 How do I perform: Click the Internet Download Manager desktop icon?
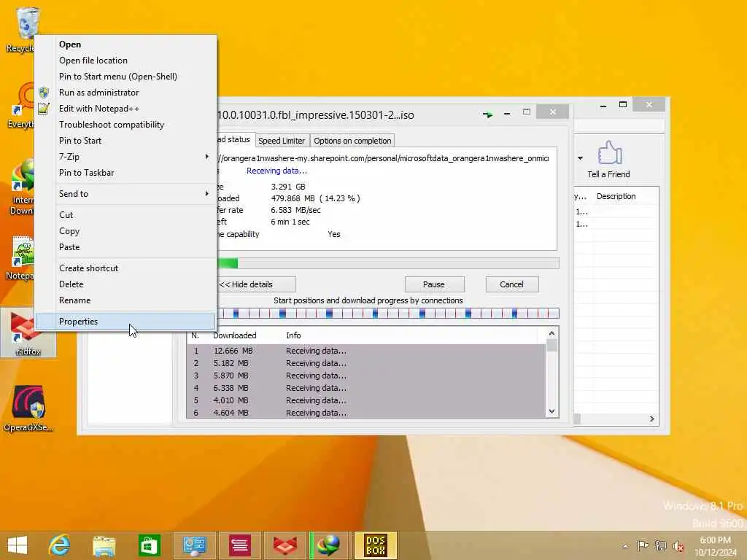[x=21, y=187]
